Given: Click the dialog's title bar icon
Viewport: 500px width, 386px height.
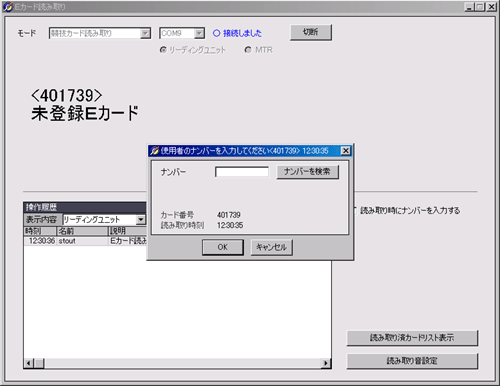Looking at the screenshot, I should click(154, 151).
